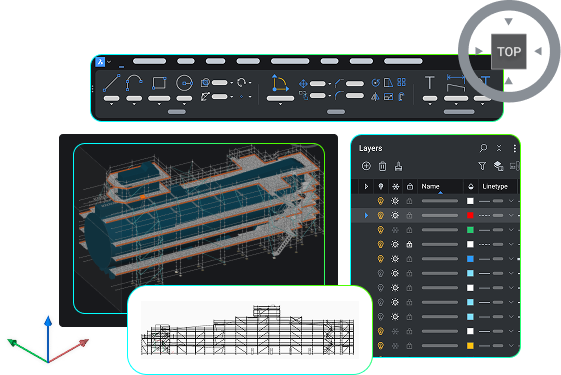Select the Array tool with four squares
561x375 pixels.
point(401,83)
